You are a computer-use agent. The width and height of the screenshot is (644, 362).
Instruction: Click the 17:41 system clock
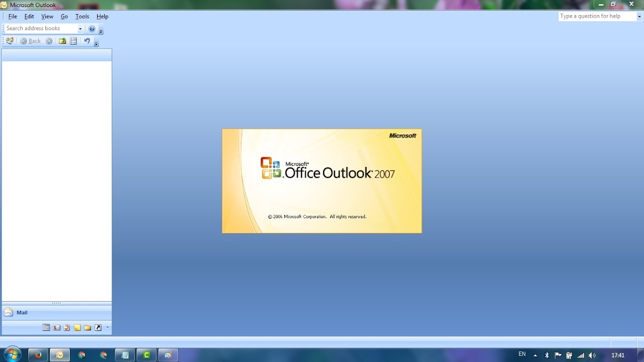click(x=618, y=355)
